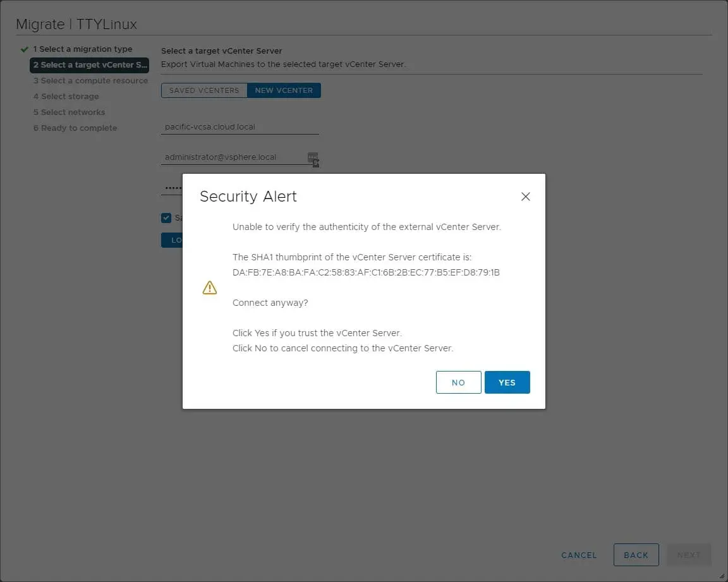Select step 2 Select a target vCenter Server
The height and width of the screenshot is (582, 728).
click(x=90, y=65)
